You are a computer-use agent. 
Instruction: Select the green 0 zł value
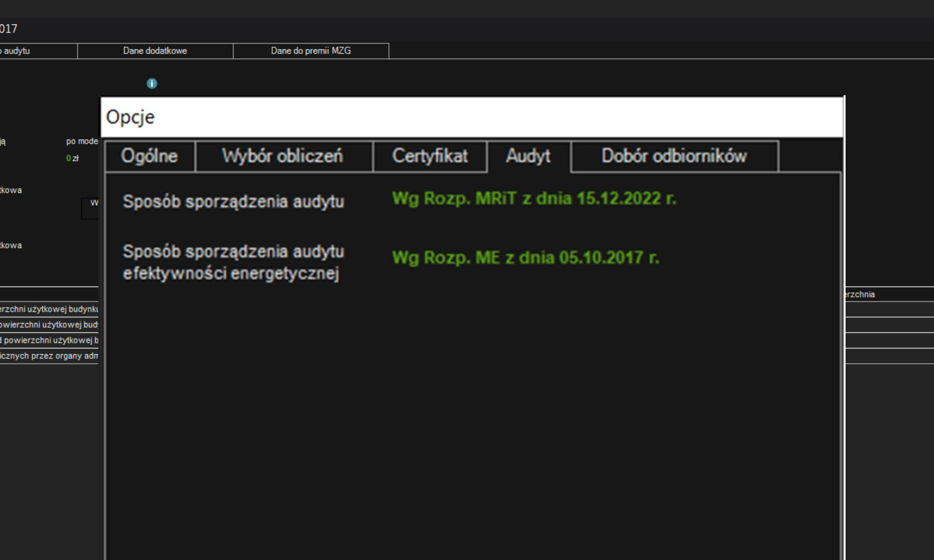pos(72,159)
